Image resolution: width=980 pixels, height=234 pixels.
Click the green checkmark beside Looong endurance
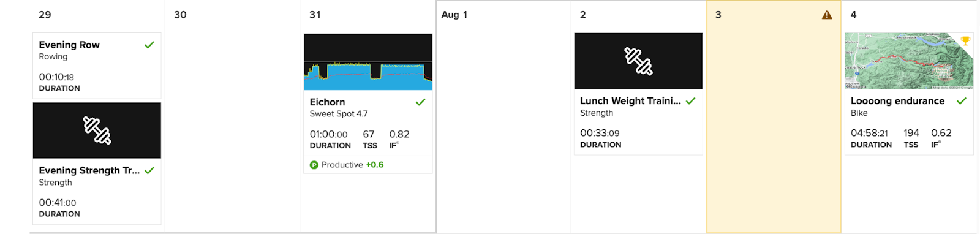click(962, 101)
